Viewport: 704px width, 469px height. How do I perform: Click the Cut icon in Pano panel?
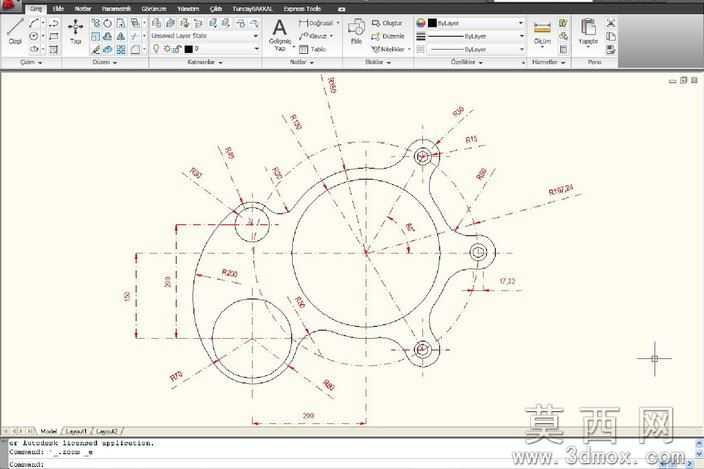611,23
